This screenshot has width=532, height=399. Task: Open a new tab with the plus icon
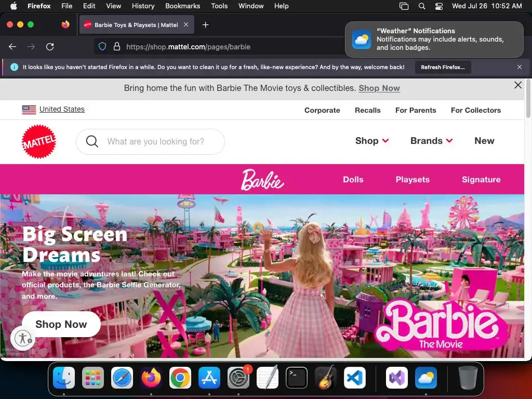[205, 25]
